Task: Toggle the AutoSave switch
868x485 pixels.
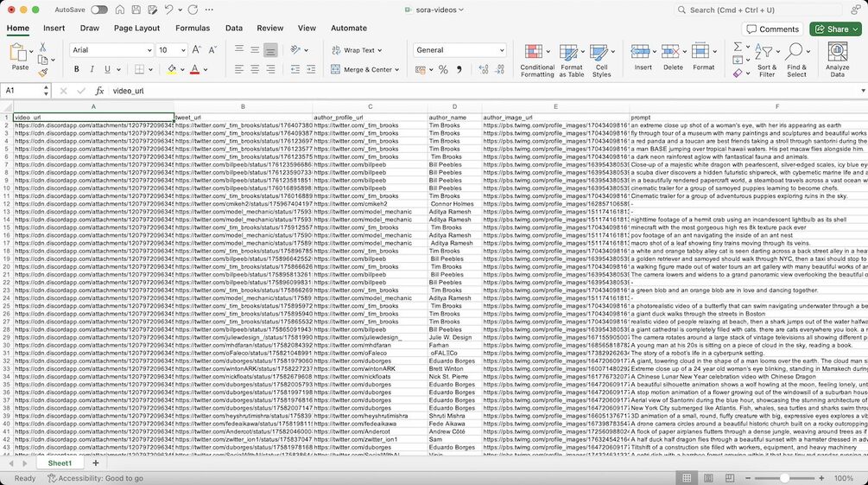Action: point(99,10)
